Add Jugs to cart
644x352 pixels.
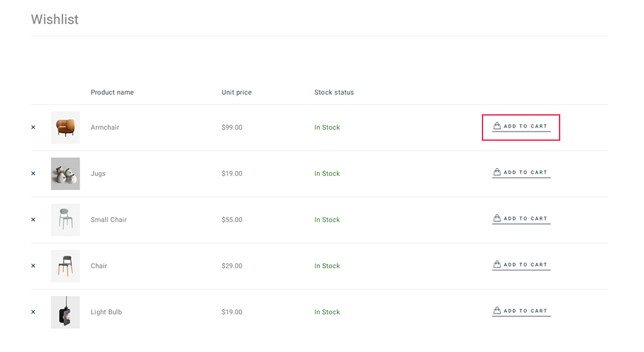click(x=521, y=173)
